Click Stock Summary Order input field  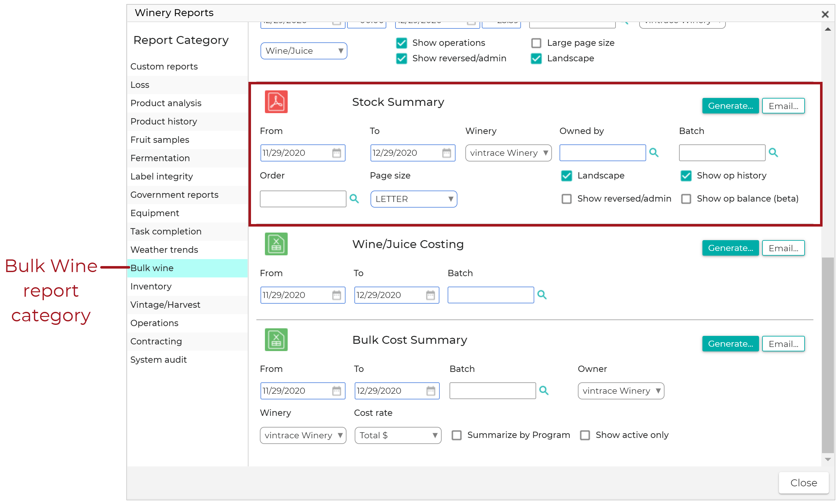pyautogui.click(x=303, y=199)
